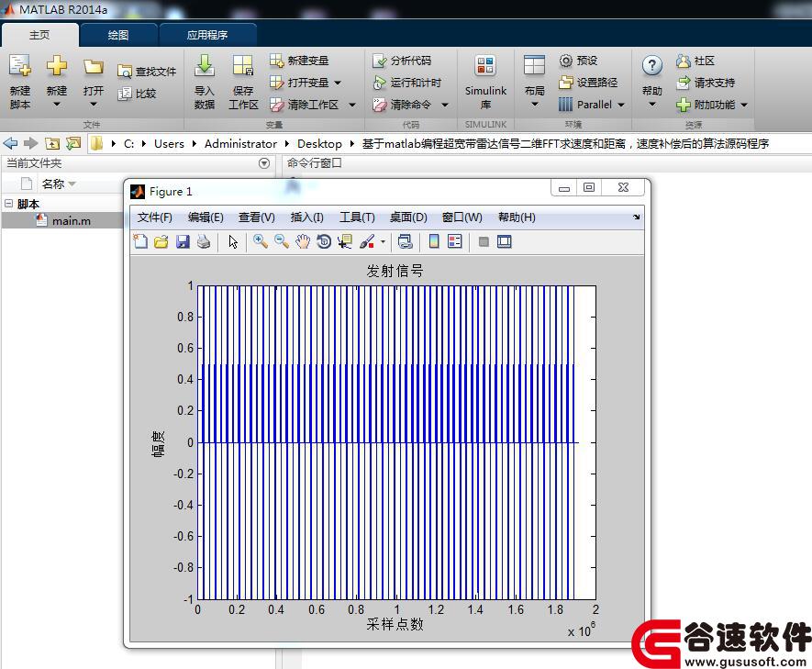
Task: Switch to the 主页 (Home) tab
Action: [39, 35]
